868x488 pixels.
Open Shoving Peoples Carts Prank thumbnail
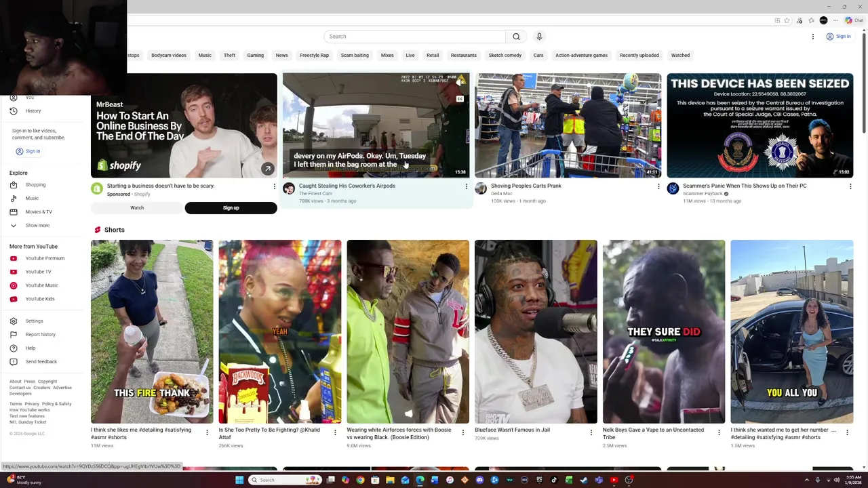(568, 125)
